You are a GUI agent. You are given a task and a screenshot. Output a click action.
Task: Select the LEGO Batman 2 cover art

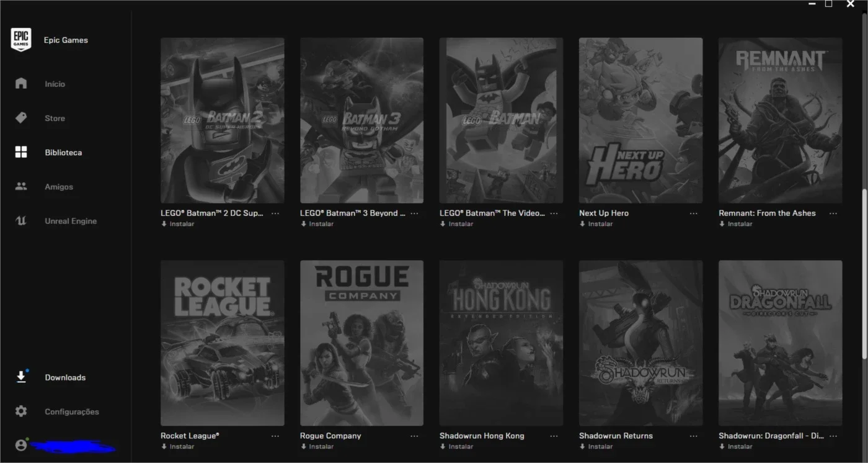pos(223,120)
